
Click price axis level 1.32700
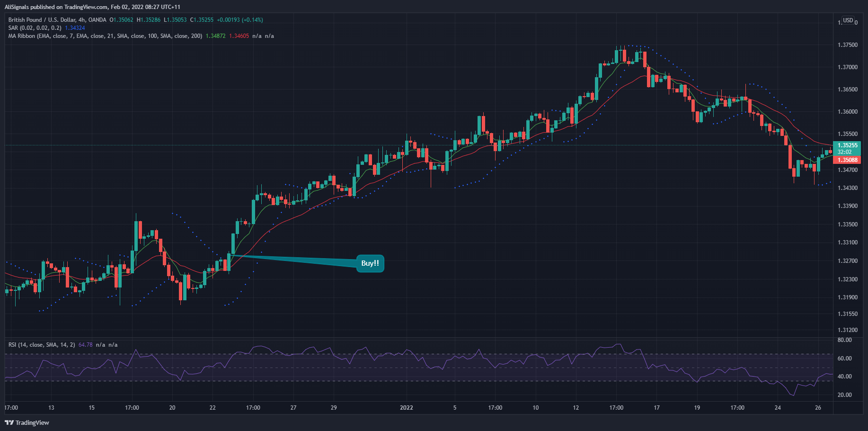click(x=847, y=261)
